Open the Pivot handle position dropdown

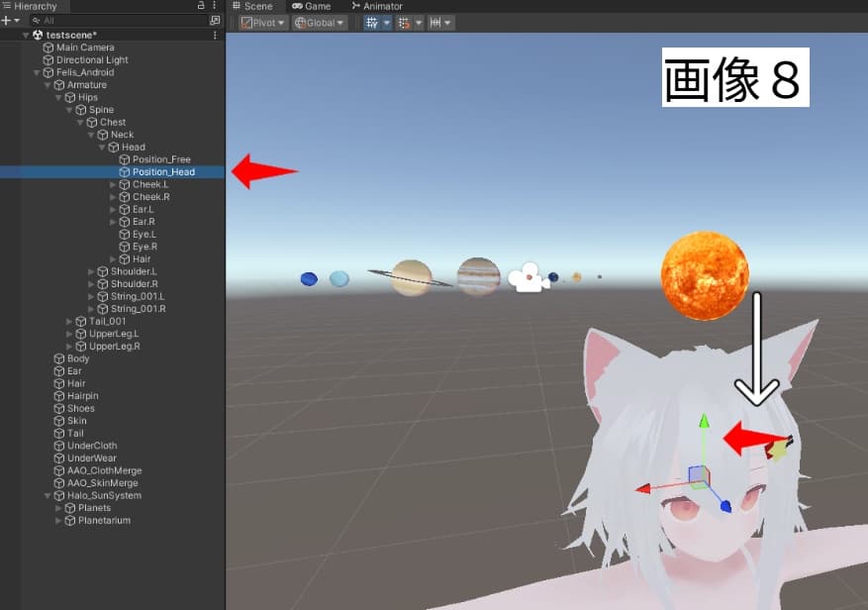(x=263, y=23)
